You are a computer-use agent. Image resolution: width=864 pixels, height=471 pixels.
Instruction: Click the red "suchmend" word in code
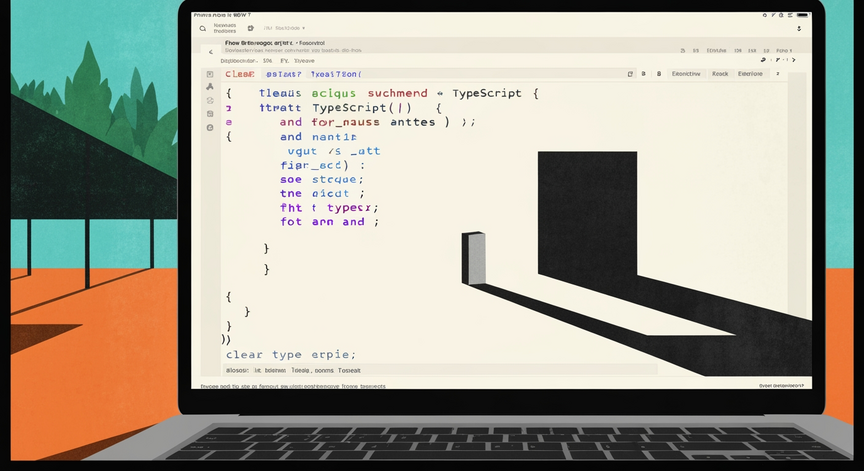pyautogui.click(x=397, y=93)
